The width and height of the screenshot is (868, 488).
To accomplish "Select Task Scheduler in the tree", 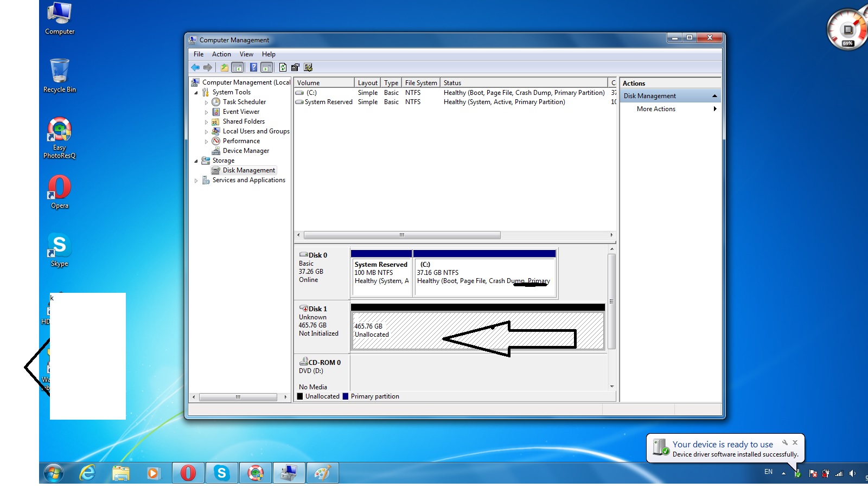I will 244,102.
